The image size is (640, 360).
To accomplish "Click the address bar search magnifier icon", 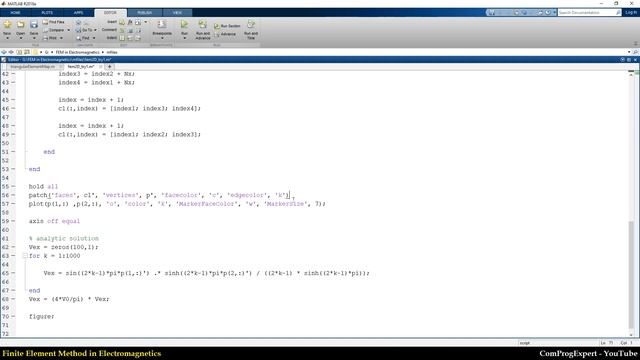I will coord(635,52).
